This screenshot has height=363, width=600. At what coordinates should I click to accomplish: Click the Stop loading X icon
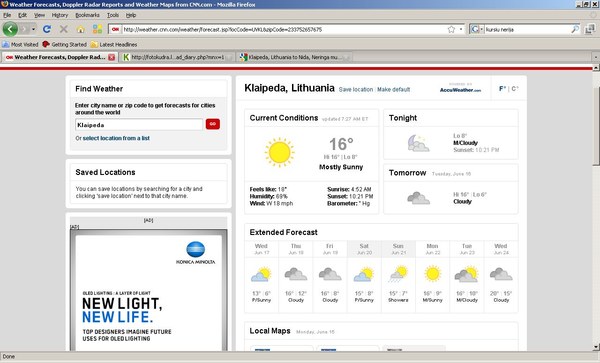[x=64, y=29]
